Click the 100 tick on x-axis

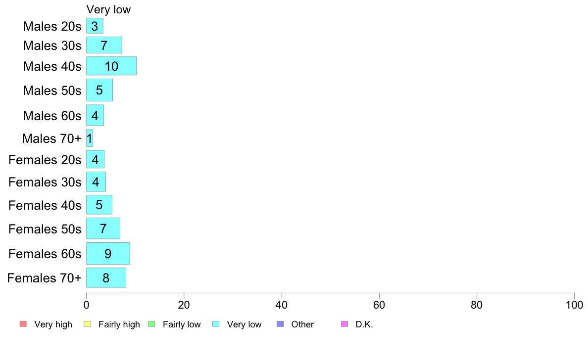click(x=574, y=305)
